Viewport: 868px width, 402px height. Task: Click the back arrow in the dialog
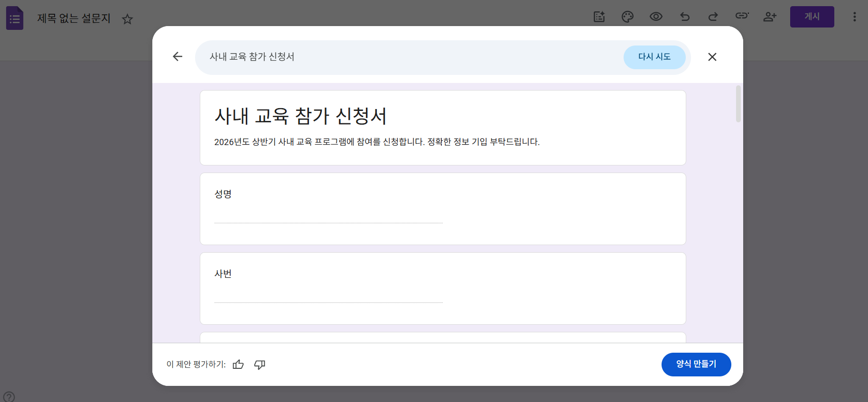[x=177, y=57]
